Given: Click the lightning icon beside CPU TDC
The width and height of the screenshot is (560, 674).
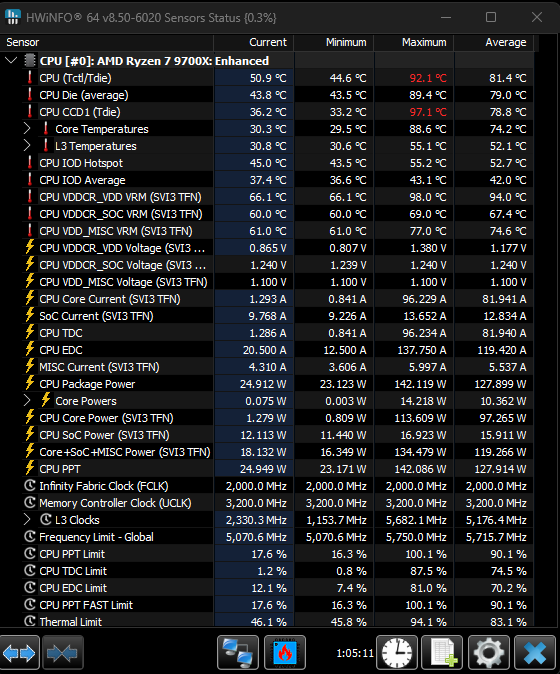Looking at the screenshot, I should tap(30, 333).
